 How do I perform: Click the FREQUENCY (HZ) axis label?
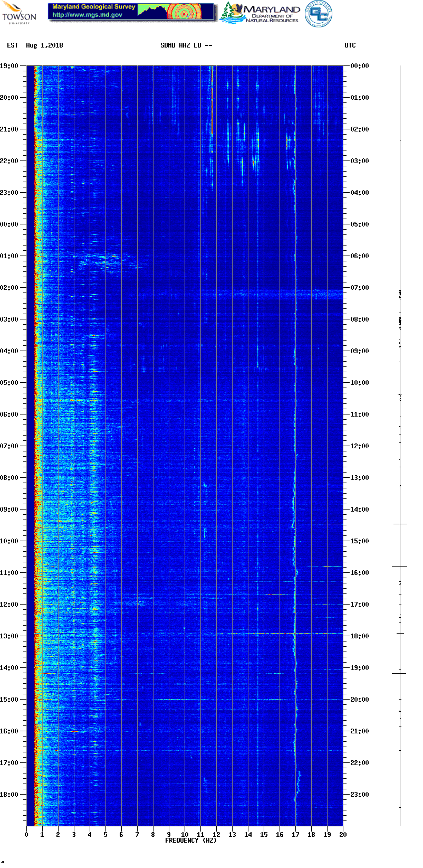[190, 840]
